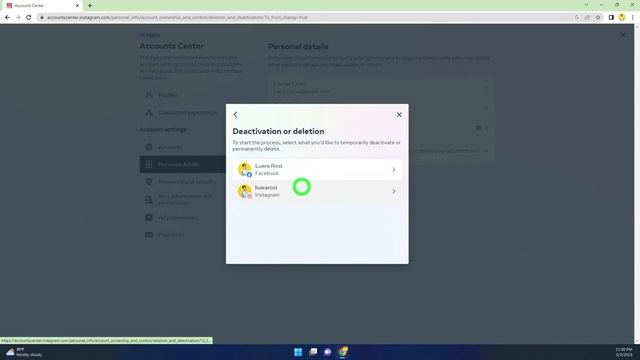Open tab search dropdown arrow

point(586,5)
